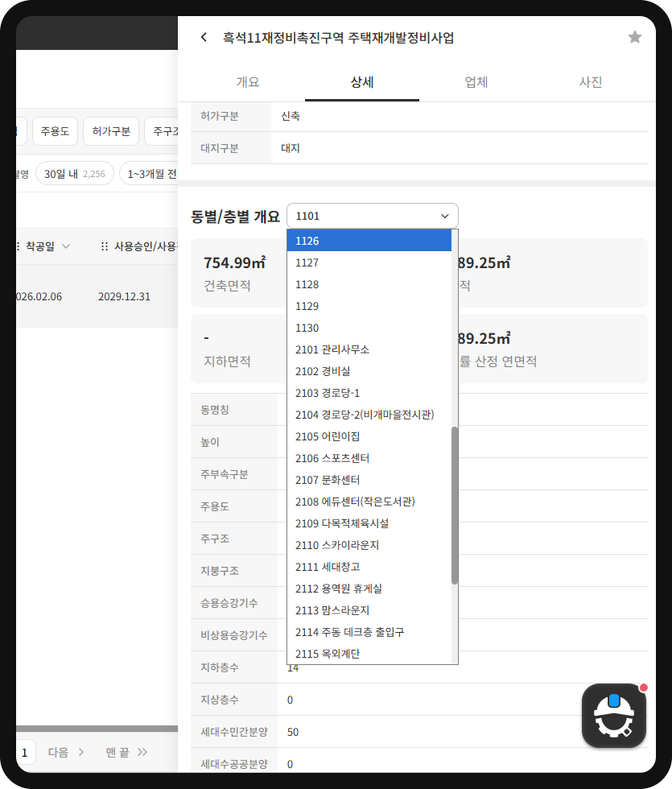
Task: Select option 1126 in the list
Action: point(369,241)
